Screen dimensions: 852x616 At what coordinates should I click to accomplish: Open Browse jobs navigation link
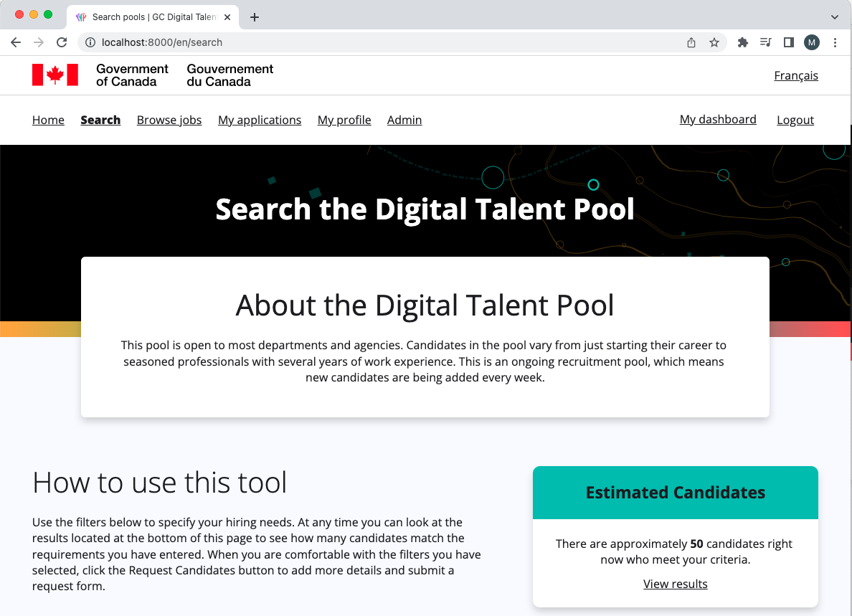pyautogui.click(x=169, y=120)
